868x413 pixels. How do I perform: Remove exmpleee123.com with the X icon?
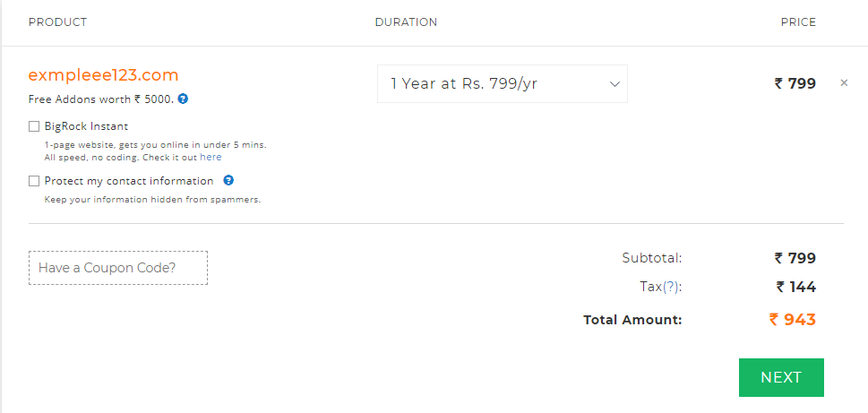pyautogui.click(x=844, y=83)
